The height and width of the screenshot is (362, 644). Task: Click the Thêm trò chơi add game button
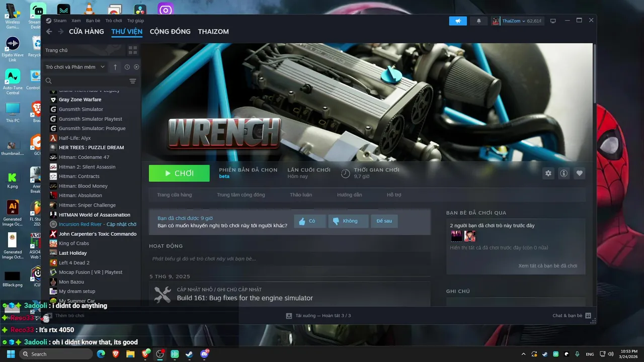(64, 316)
